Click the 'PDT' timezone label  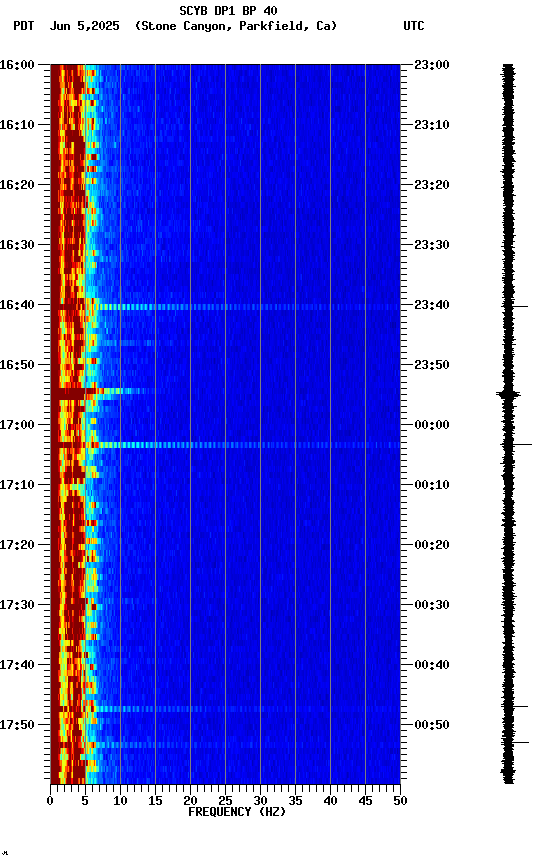(24, 26)
